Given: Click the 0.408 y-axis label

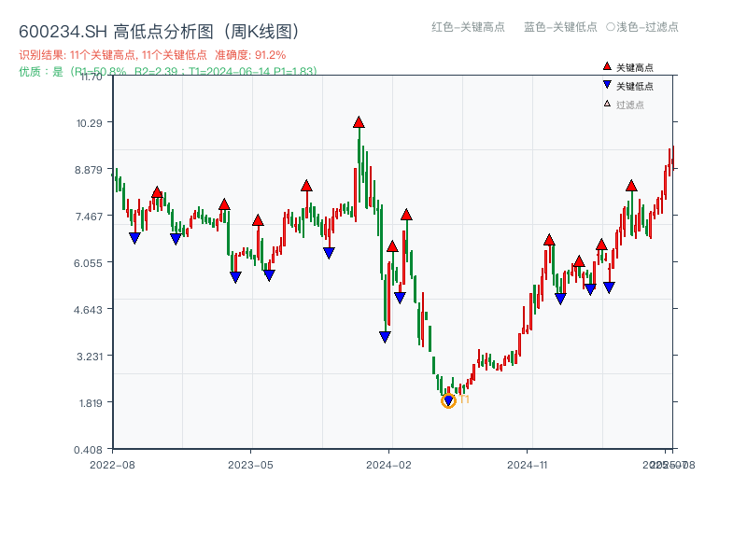Looking at the screenshot, I should click(x=88, y=450).
